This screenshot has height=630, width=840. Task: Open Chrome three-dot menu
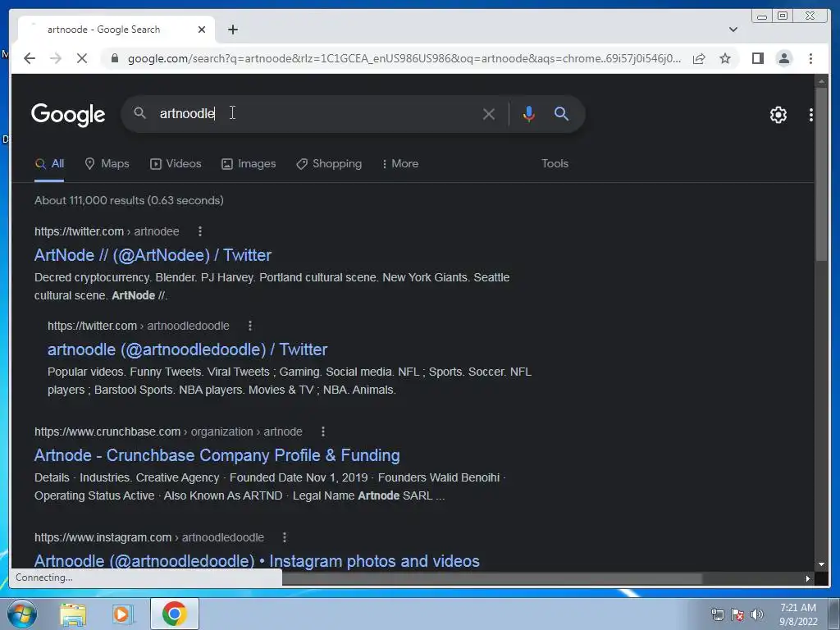pyautogui.click(x=810, y=58)
